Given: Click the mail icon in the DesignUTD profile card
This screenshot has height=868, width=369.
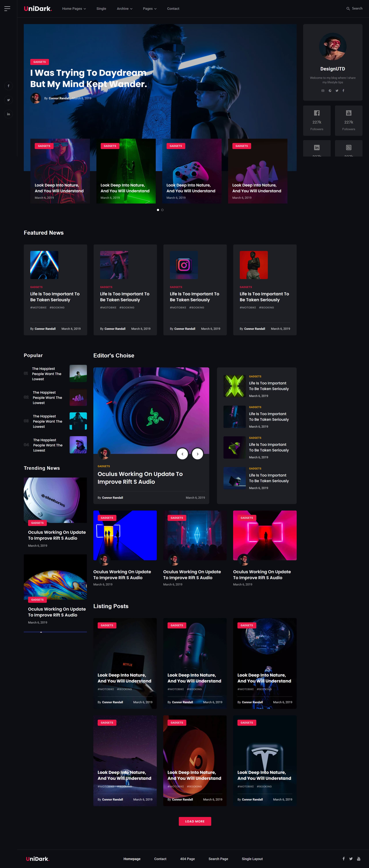Looking at the screenshot, I should point(323,91).
